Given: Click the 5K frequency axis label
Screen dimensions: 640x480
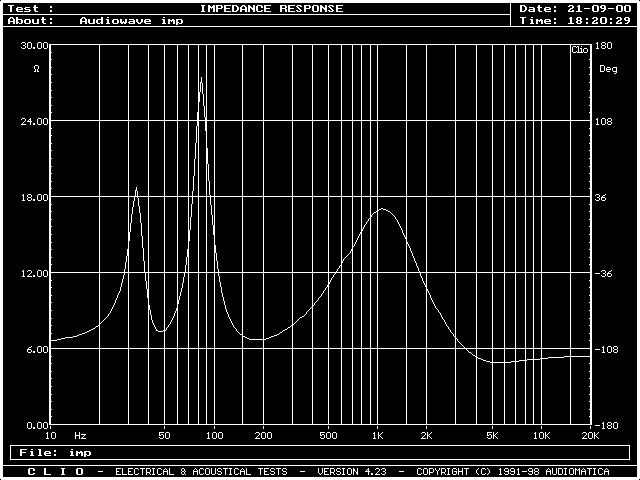Looking at the screenshot, I should point(492,436).
